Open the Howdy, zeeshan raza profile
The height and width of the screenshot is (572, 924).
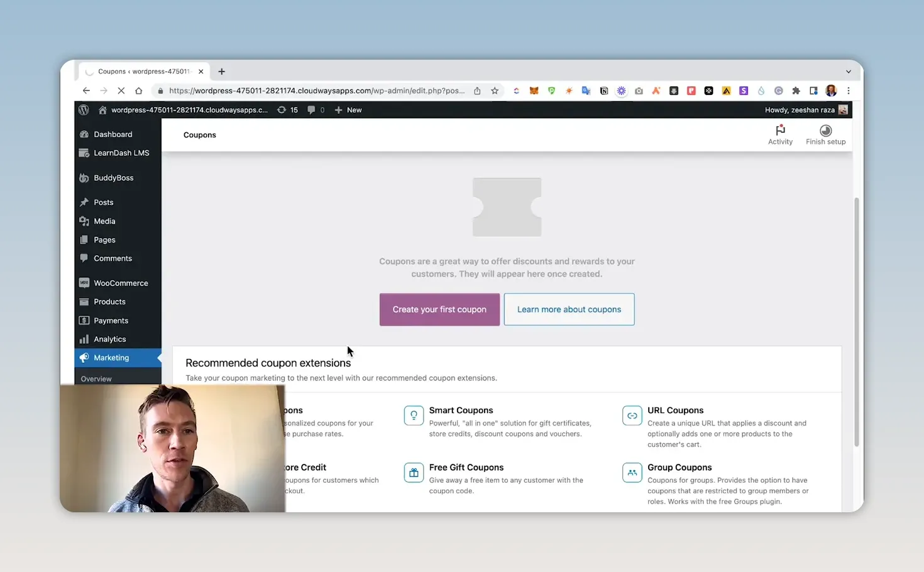pyautogui.click(x=806, y=110)
